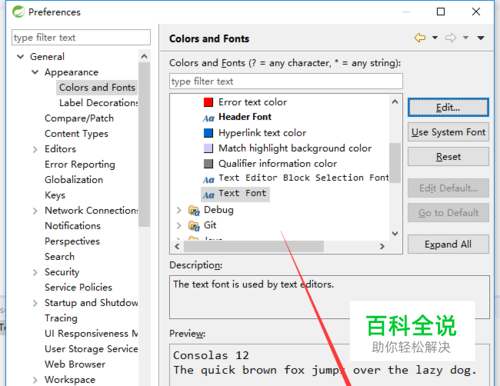
Task: Open Error Reporting preference page
Action: 80,164
